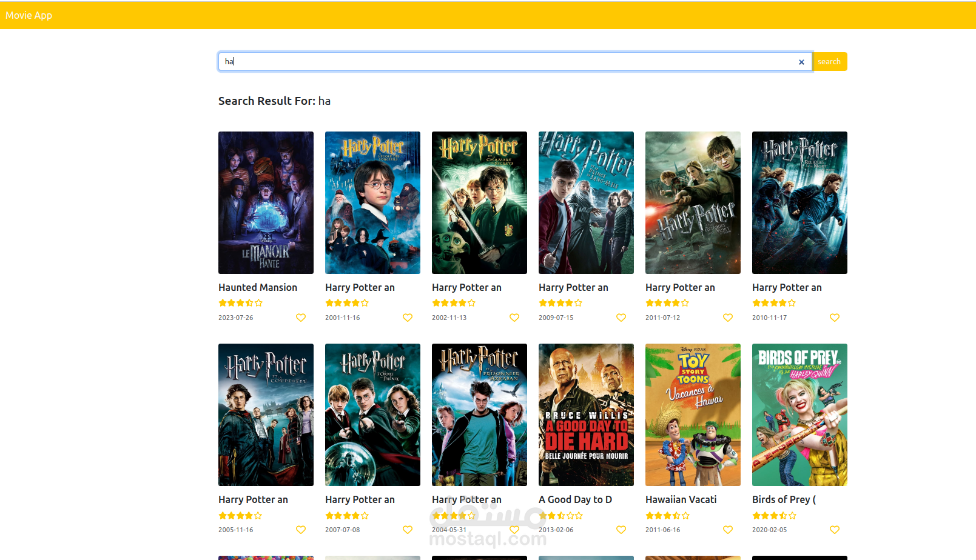The height and width of the screenshot is (560, 976).
Task: Select the release date 2013-02-06
Action: pos(556,530)
